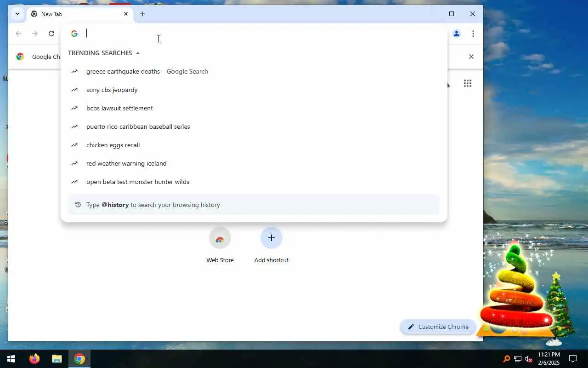
Task: Minimize the Chrome window
Action: (430, 14)
